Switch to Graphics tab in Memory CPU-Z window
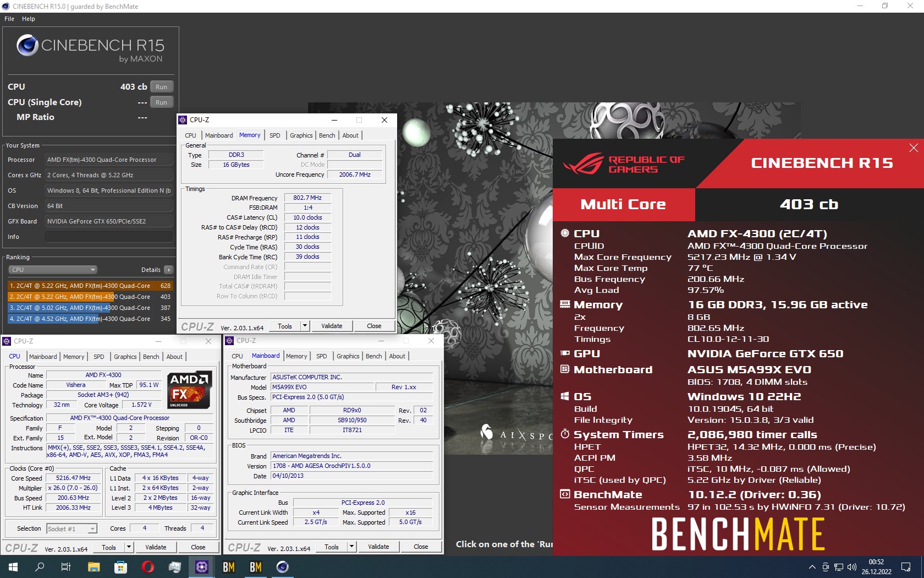This screenshot has height=578, width=924. click(301, 135)
